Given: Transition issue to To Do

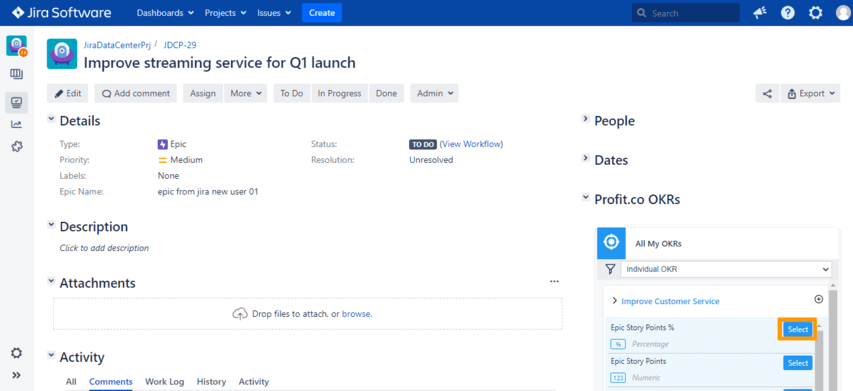Looking at the screenshot, I should (x=292, y=94).
